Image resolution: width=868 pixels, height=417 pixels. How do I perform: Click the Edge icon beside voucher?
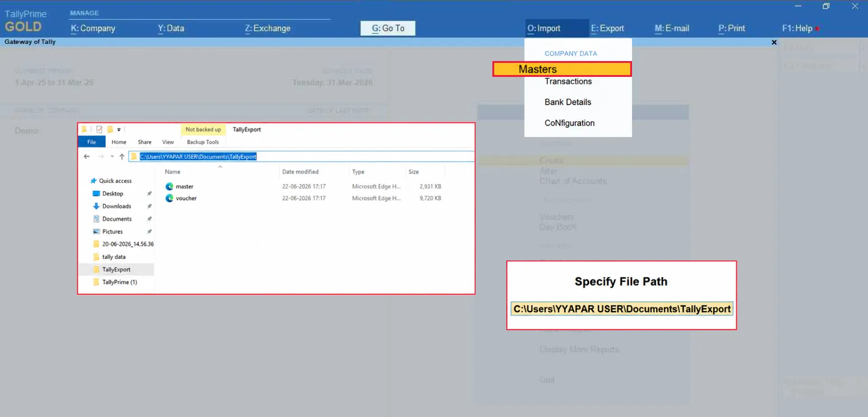(170, 198)
